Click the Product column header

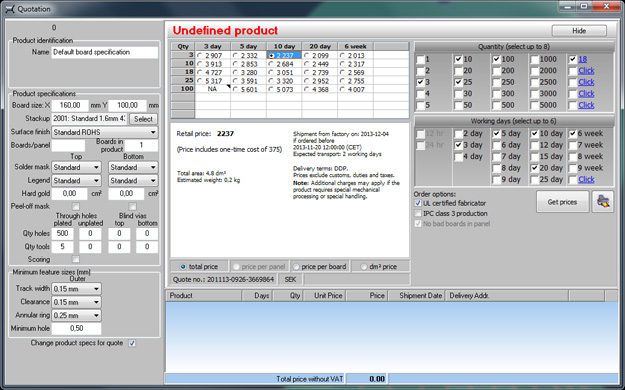pyautogui.click(x=203, y=295)
